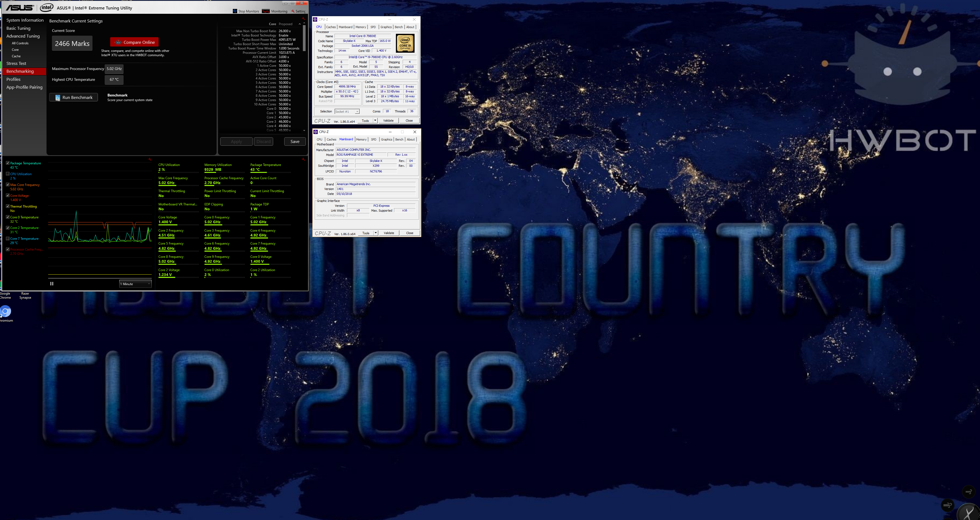This screenshot has width=980, height=520.
Task: Select Cache under Advanced Tuning
Action: (16, 56)
